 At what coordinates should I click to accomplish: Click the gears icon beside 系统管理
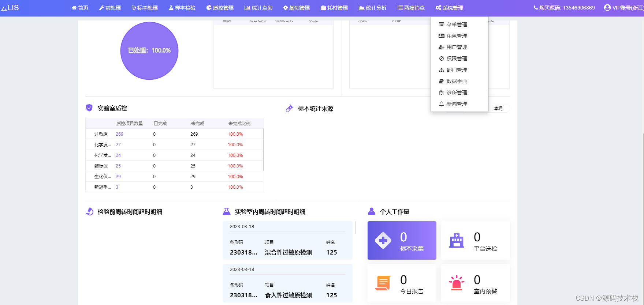tap(438, 8)
